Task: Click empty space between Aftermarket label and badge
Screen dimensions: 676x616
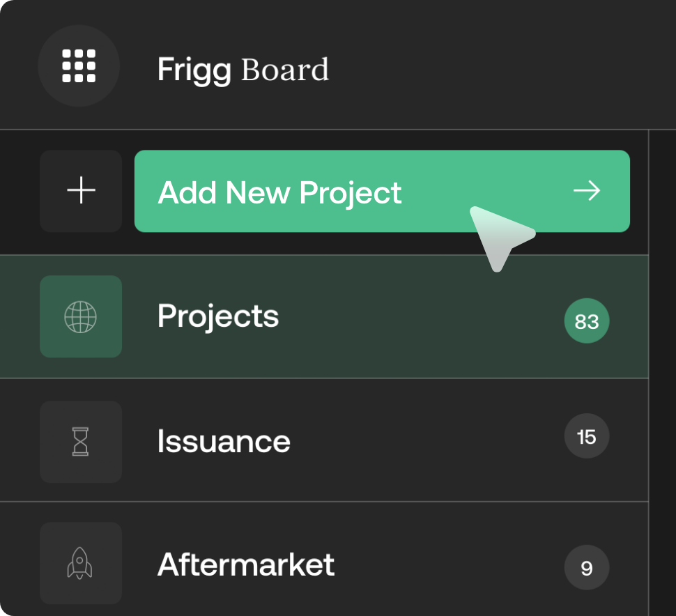Action: pos(446,564)
